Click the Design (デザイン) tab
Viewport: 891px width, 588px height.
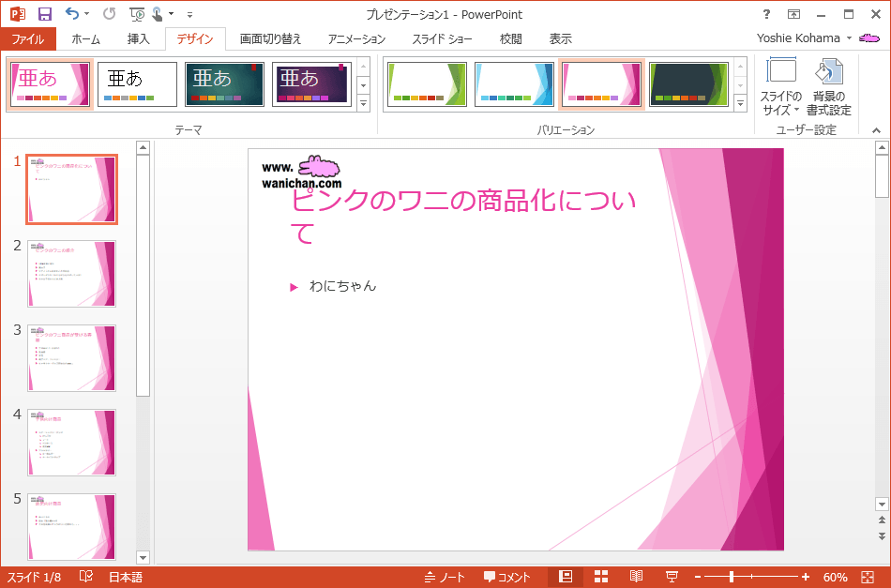195,38
